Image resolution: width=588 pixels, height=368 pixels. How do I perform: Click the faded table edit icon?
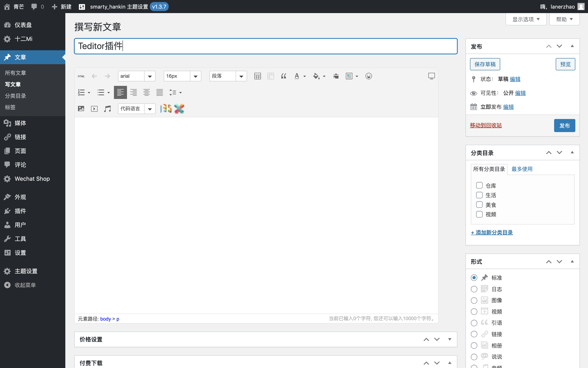coord(271,76)
